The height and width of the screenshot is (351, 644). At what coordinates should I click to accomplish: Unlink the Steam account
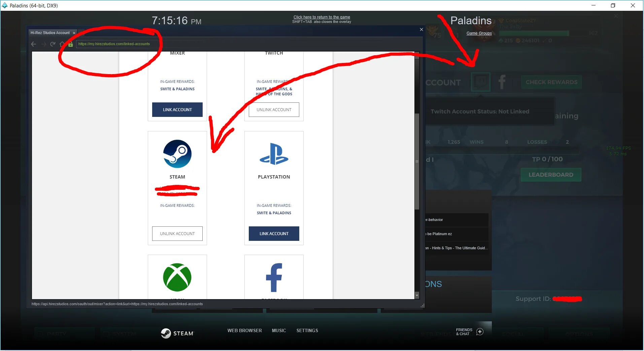coord(177,234)
